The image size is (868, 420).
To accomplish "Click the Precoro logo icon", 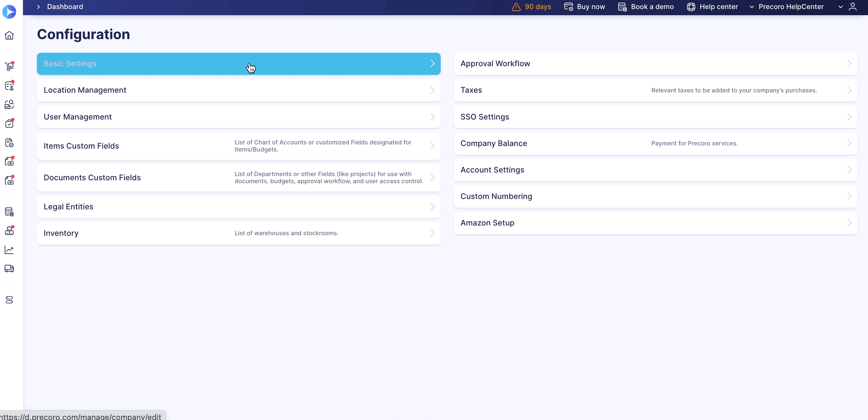I will pos(9,12).
